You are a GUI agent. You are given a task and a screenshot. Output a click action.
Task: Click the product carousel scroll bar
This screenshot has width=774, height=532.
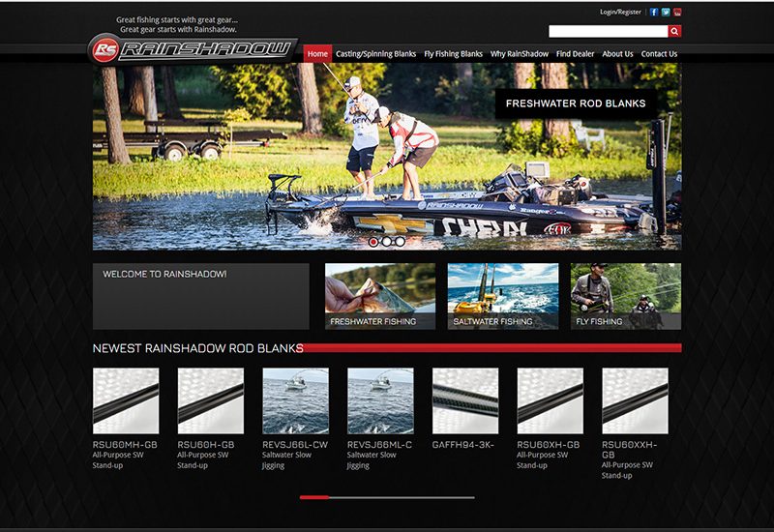coord(387,497)
